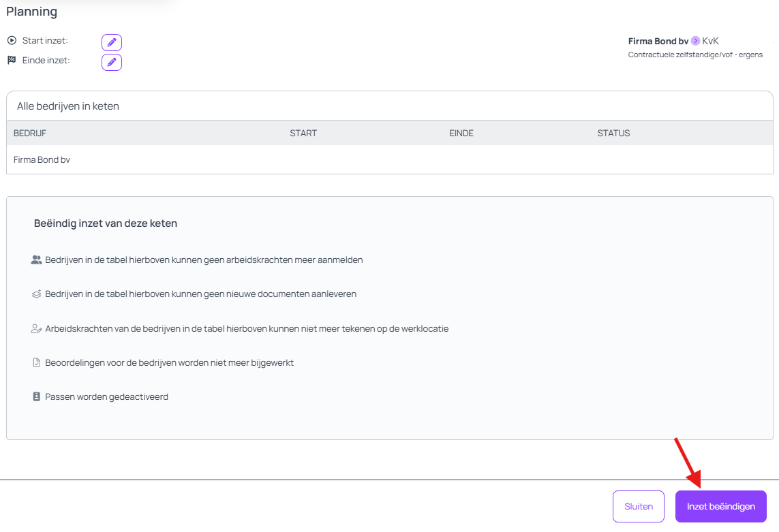Viewport: 779px width, 532px height.
Task: Edit the Start inzet date with pencil
Action: tap(112, 42)
